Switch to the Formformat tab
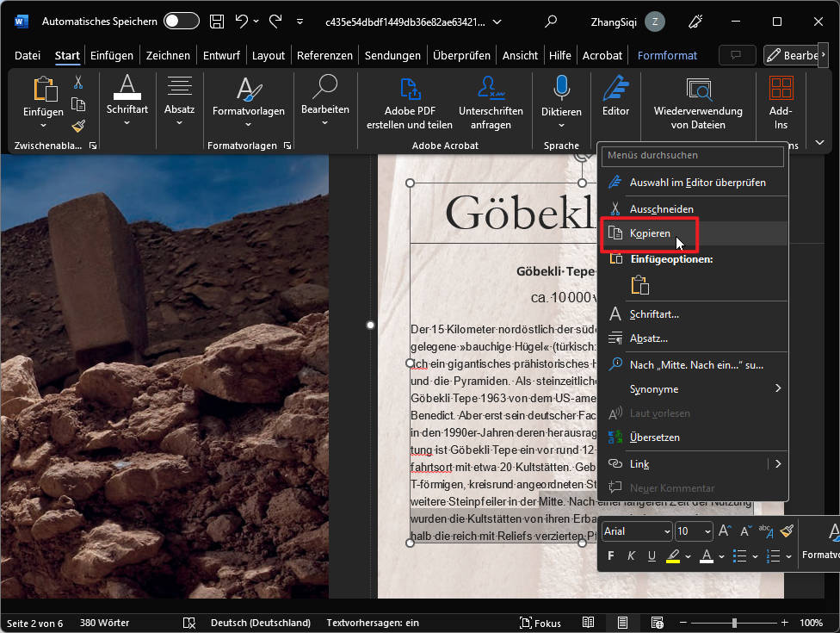 tap(667, 56)
